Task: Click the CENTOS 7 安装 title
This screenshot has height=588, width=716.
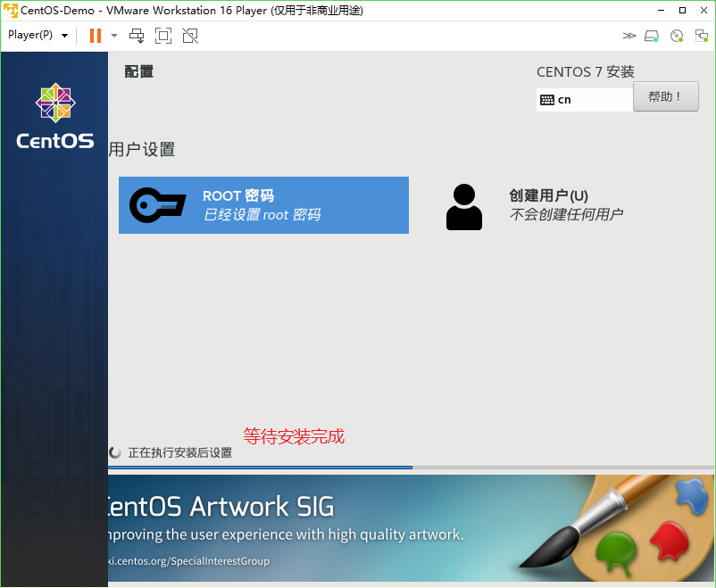Action: (x=586, y=72)
